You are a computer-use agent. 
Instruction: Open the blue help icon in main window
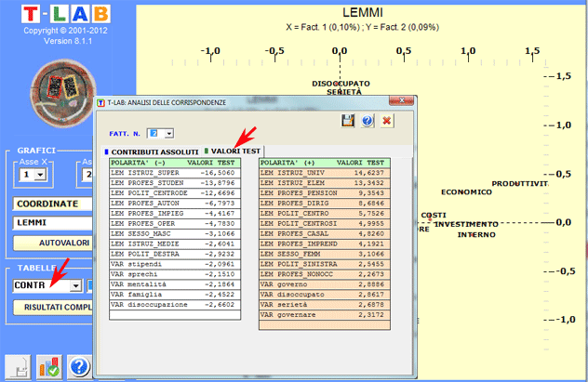coord(79,366)
